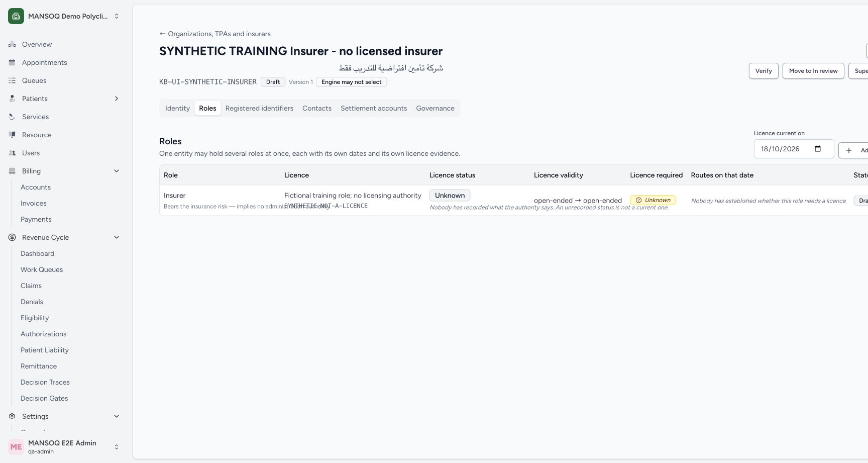868x463 pixels.
Task: Collapse the Revenue Cycle section chevron
Action: point(117,238)
